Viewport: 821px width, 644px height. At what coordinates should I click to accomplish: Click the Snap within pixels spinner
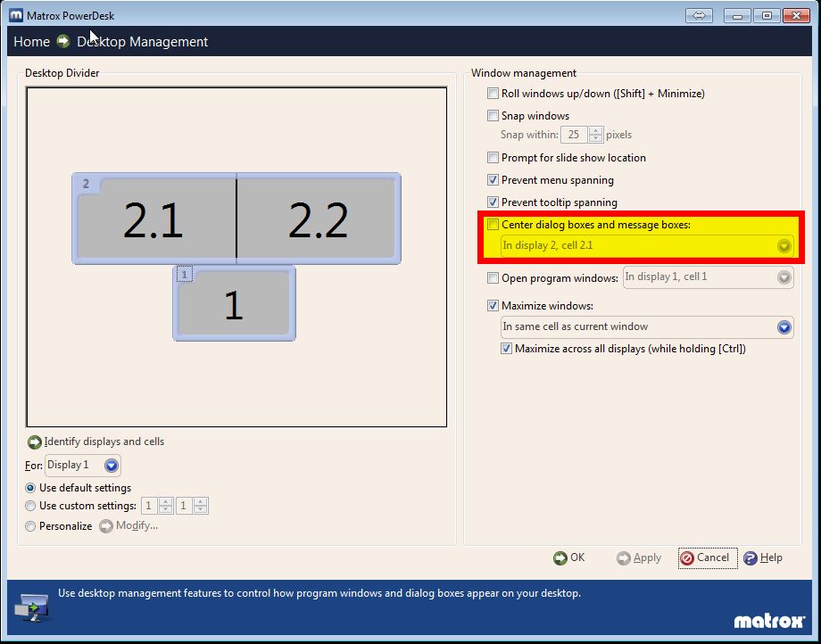click(595, 135)
